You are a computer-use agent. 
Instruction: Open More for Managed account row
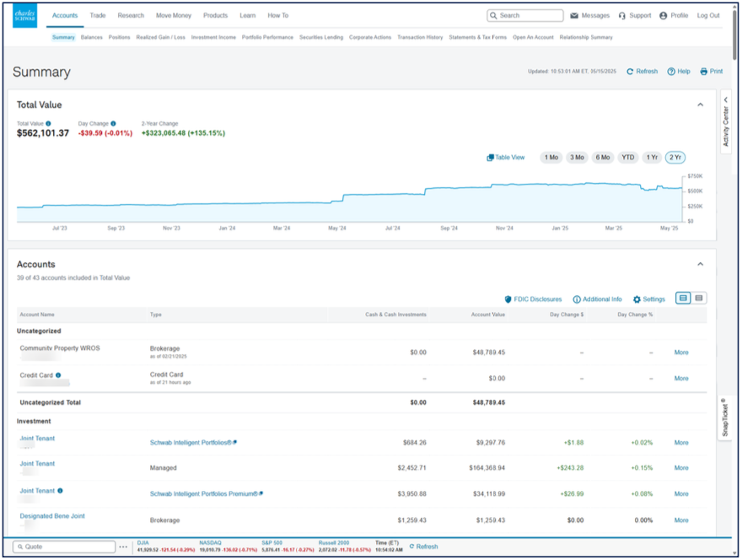(681, 468)
